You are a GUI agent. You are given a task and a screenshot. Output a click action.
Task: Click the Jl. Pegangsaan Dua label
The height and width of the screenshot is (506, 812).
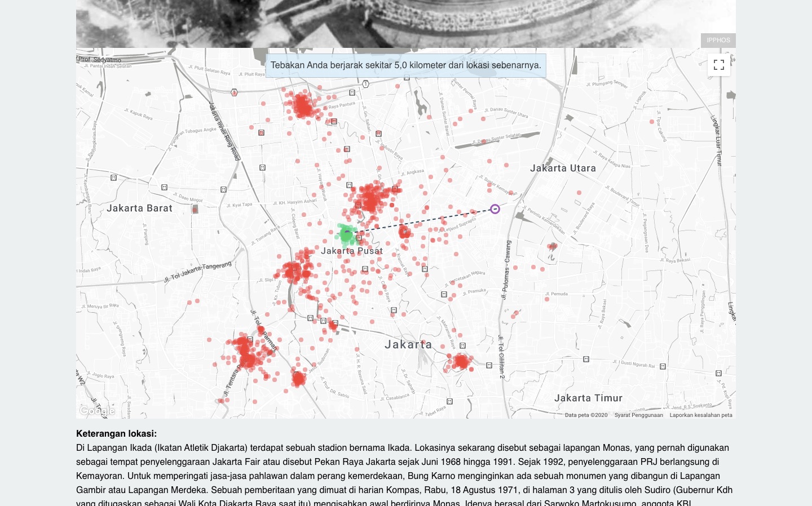coord(646,232)
